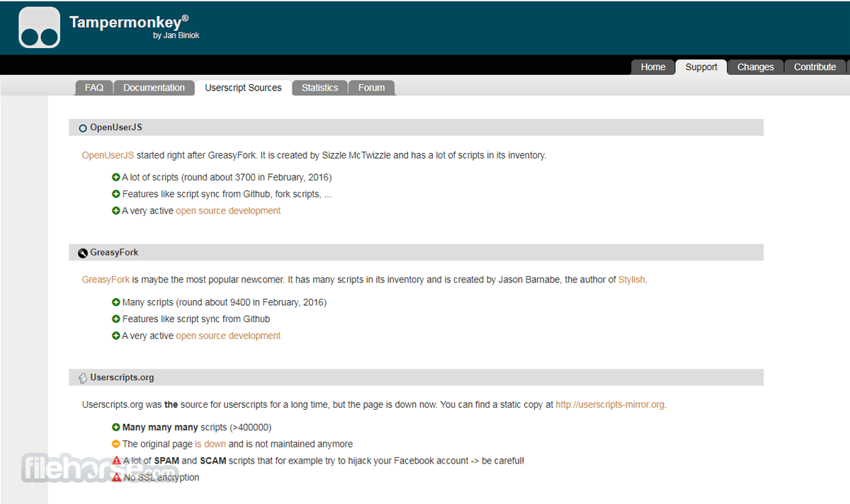This screenshot has width=850, height=504.
Task: Click plus icon beside 'round about 9400' line
Action: pyautogui.click(x=116, y=302)
